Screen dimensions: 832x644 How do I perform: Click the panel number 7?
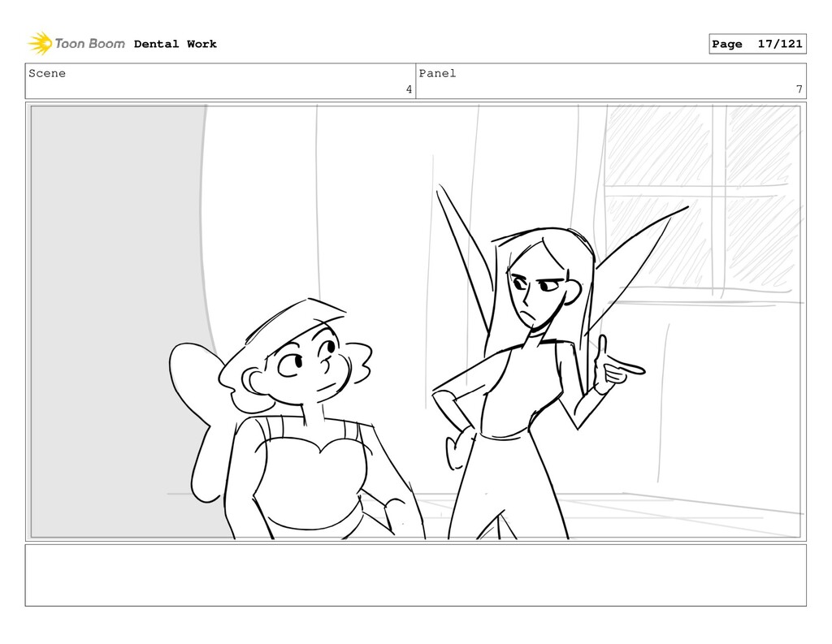[799, 89]
